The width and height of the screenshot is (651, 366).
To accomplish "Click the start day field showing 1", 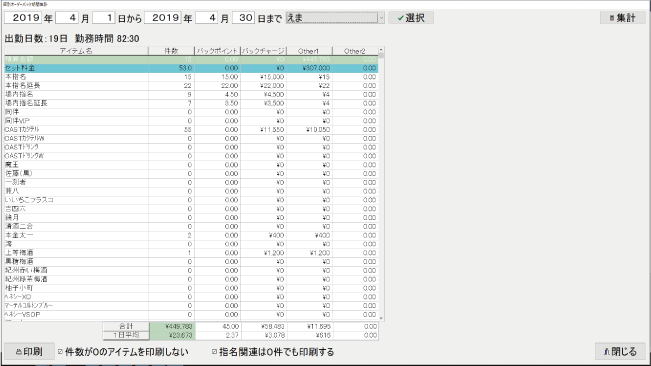I will coord(104,18).
